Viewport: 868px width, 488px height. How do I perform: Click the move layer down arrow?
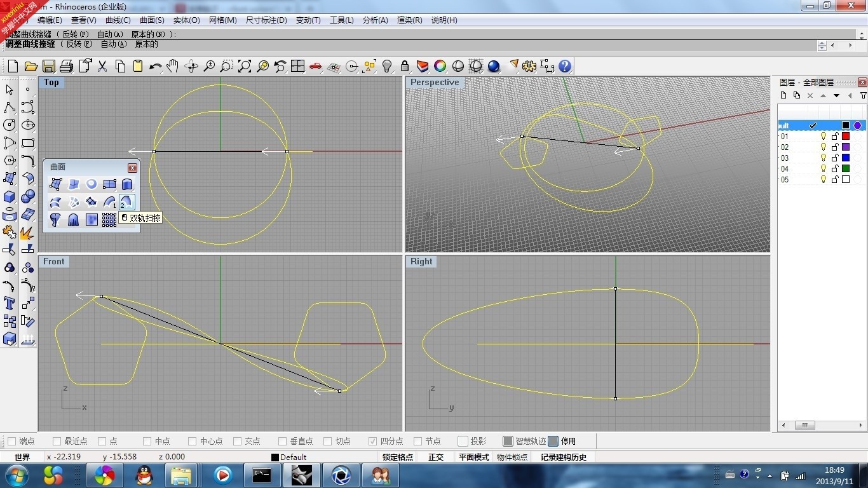[x=836, y=96]
